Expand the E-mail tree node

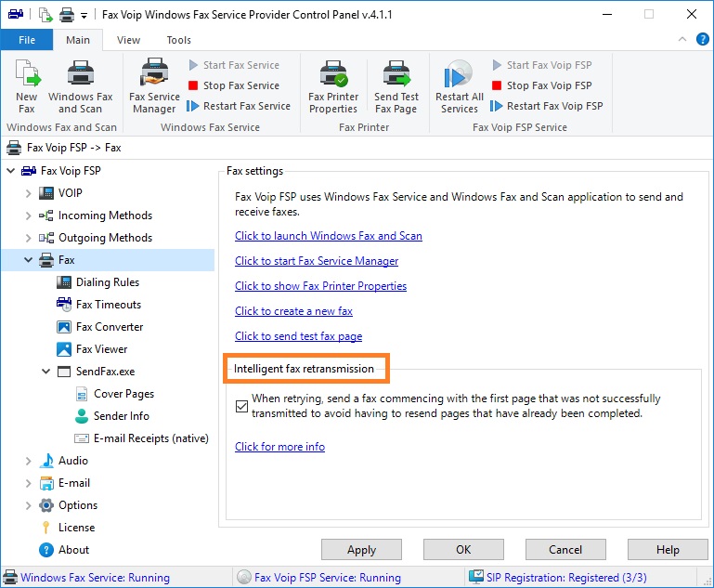coord(28,483)
